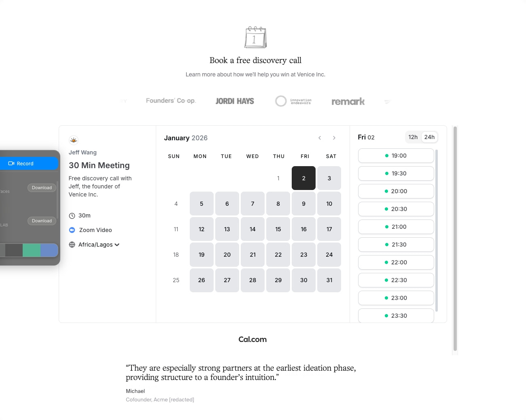Choose January 21 on the calendar

pos(252,255)
